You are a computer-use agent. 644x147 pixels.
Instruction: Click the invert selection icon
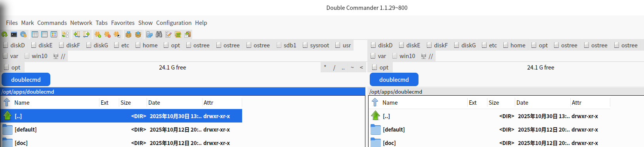pos(117,34)
